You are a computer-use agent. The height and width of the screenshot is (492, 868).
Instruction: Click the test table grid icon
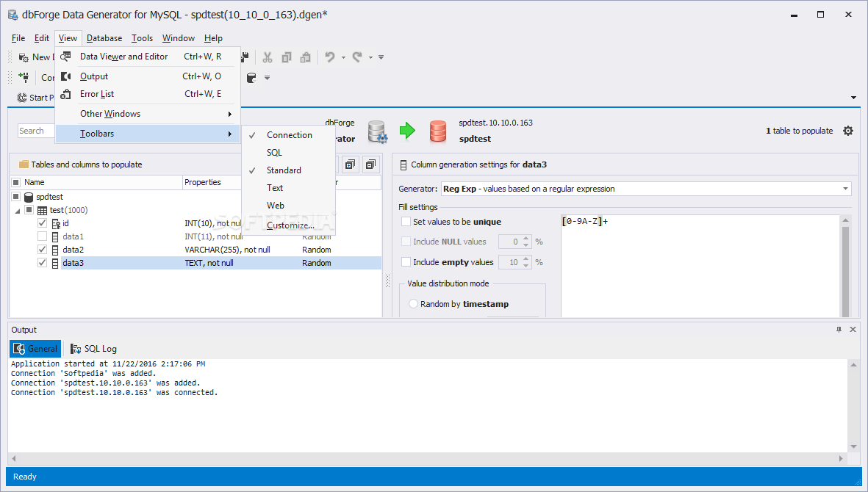pyautogui.click(x=42, y=210)
